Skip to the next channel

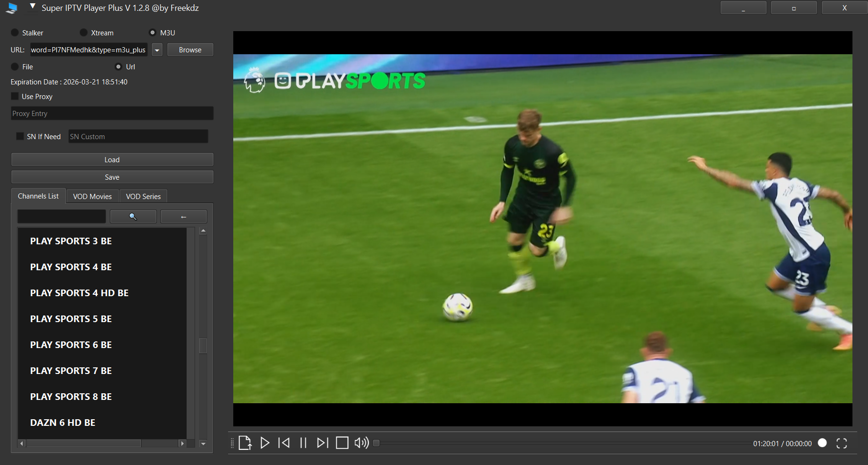(x=322, y=443)
